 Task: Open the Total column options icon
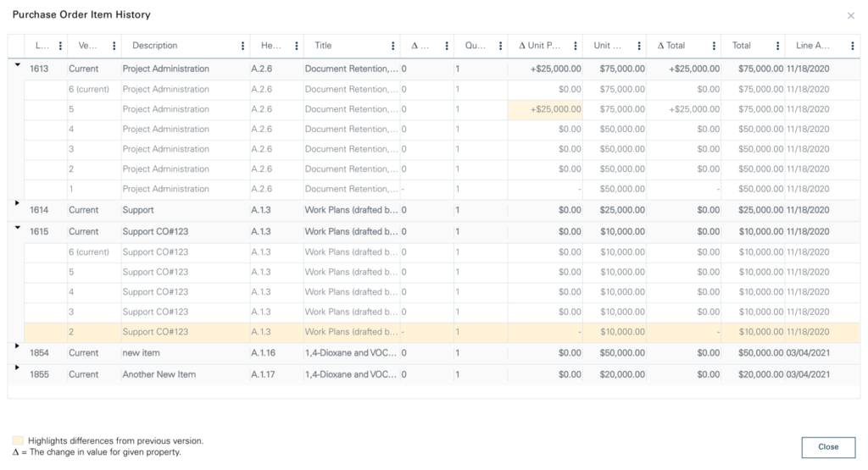coord(777,46)
